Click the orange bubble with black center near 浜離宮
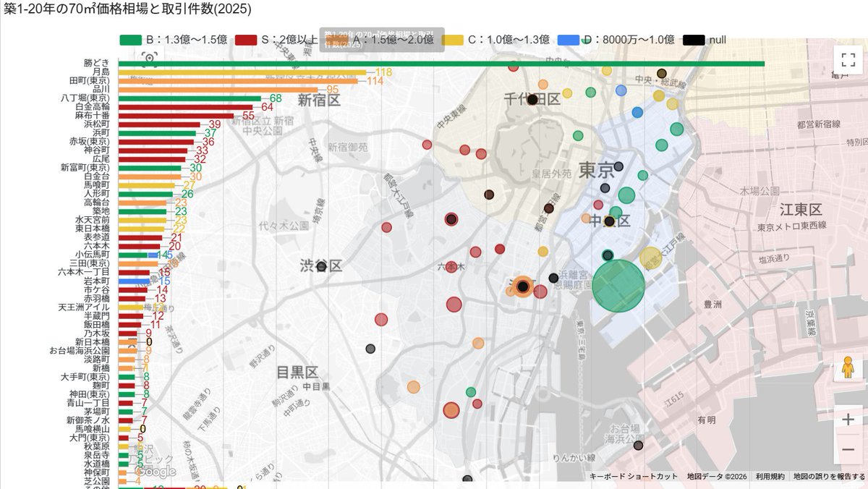 (x=522, y=287)
